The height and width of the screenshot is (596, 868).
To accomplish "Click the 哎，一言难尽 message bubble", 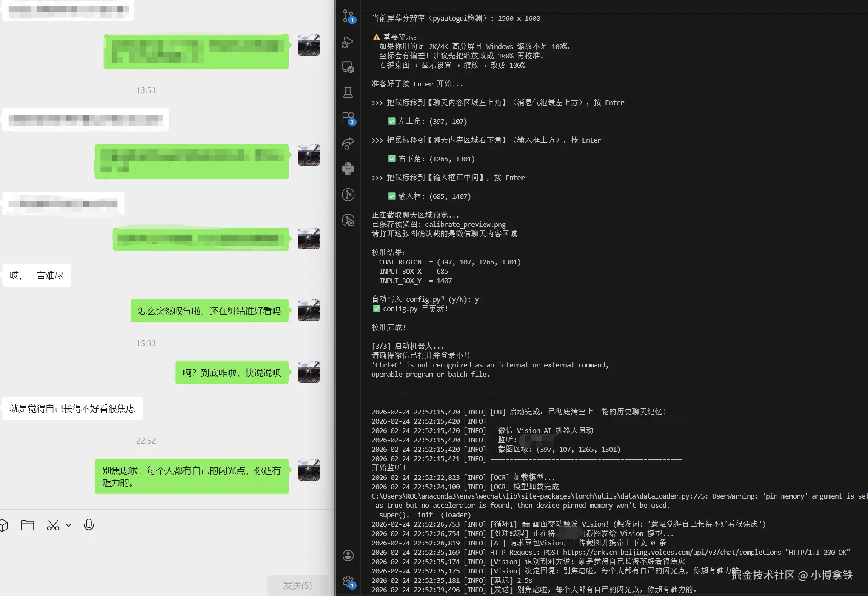I will (37, 275).
